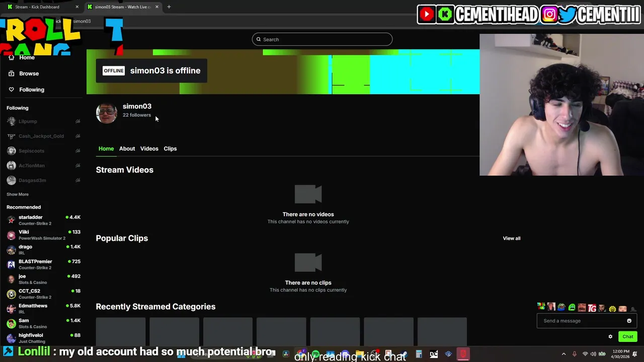The height and width of the screenshot is (362, 644).
Task: Open Viiki recommended channel
Action: [x=43, y=235]
